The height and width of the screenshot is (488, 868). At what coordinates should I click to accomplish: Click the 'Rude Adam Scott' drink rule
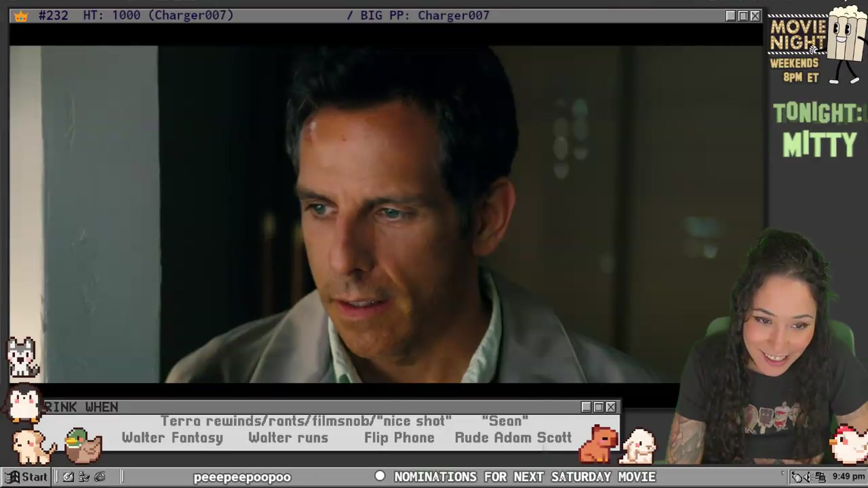(513, 437)
